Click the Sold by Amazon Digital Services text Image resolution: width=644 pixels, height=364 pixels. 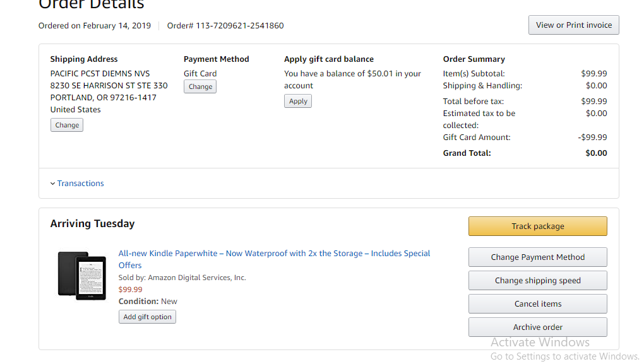182,278
